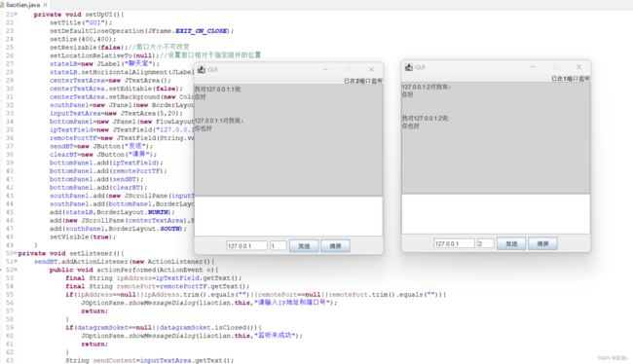This screenshot has width=633, height=364.
Task: Click the "请输入IP地址和端口号" dialog code line
Action: (x=209, y=303)
